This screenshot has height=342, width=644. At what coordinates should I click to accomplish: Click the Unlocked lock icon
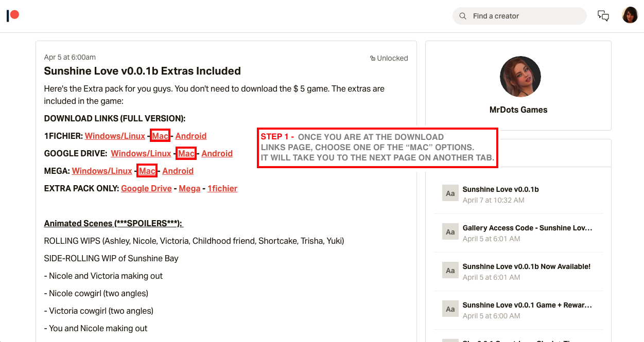point(372,59)
